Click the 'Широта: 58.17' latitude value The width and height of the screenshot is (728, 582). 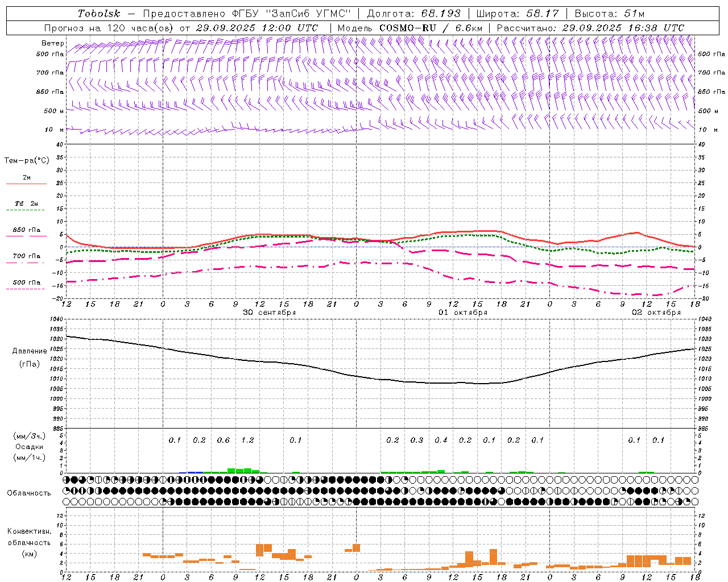click(517, 14)
